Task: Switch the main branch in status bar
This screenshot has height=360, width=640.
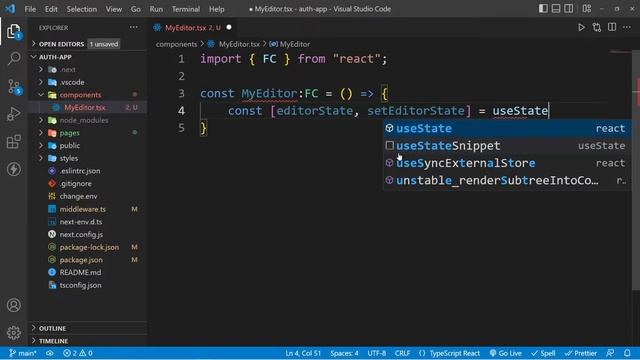Action: [x=23, y=353]
